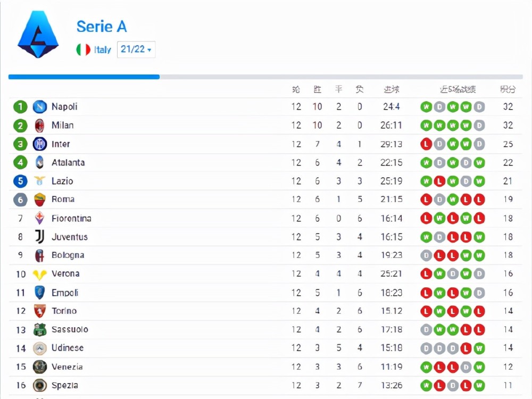This screenshot has width=532, height=399.
Task: Click the blue progress bar
Action: (84, 77)
